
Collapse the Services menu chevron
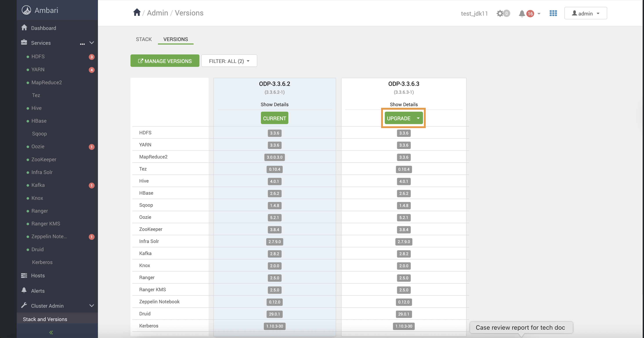click(92, 43)
